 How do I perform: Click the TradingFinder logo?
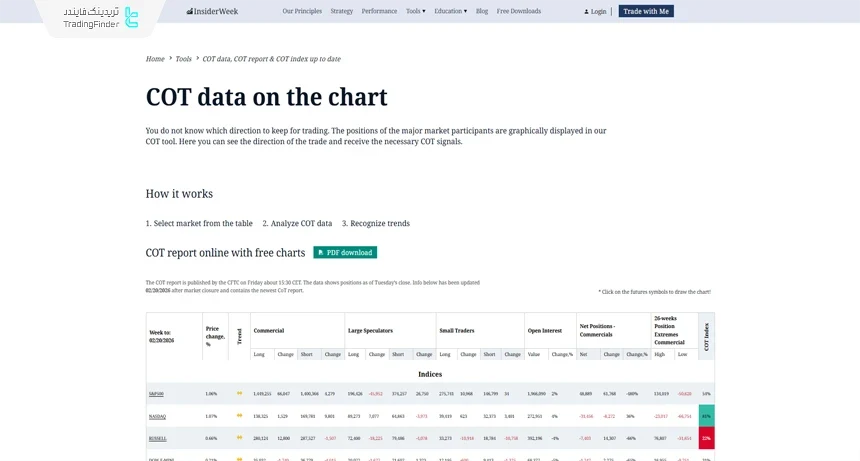[x=101, y=17]
